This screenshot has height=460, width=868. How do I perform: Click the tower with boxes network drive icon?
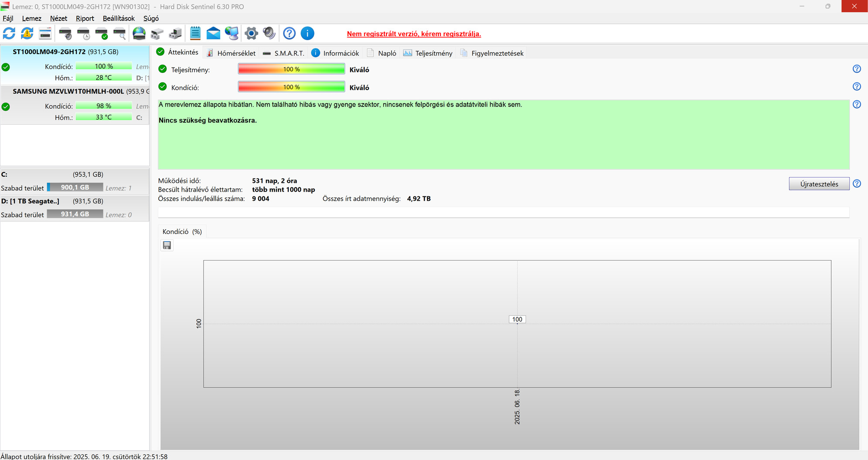175,33
